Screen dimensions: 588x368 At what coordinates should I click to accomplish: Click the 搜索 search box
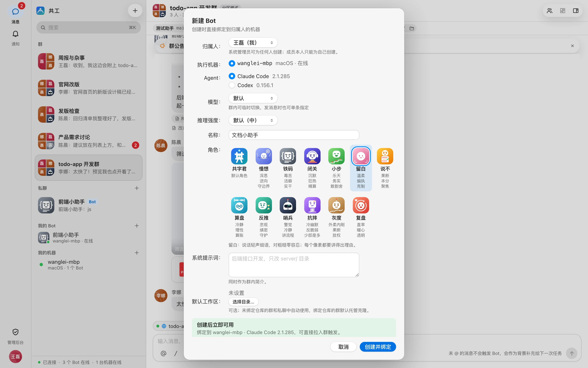[88, 28]
